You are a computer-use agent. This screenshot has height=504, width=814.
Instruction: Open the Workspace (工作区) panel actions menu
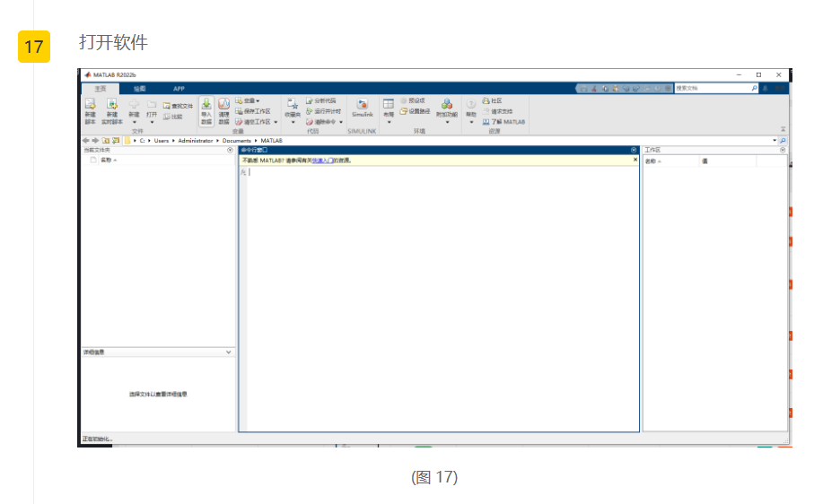tap(783, 150)
